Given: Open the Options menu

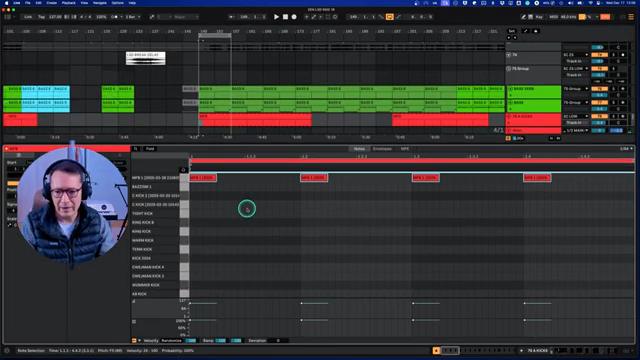Looking at the screenshot, I should pyautogui.click(x=118, y=3).
